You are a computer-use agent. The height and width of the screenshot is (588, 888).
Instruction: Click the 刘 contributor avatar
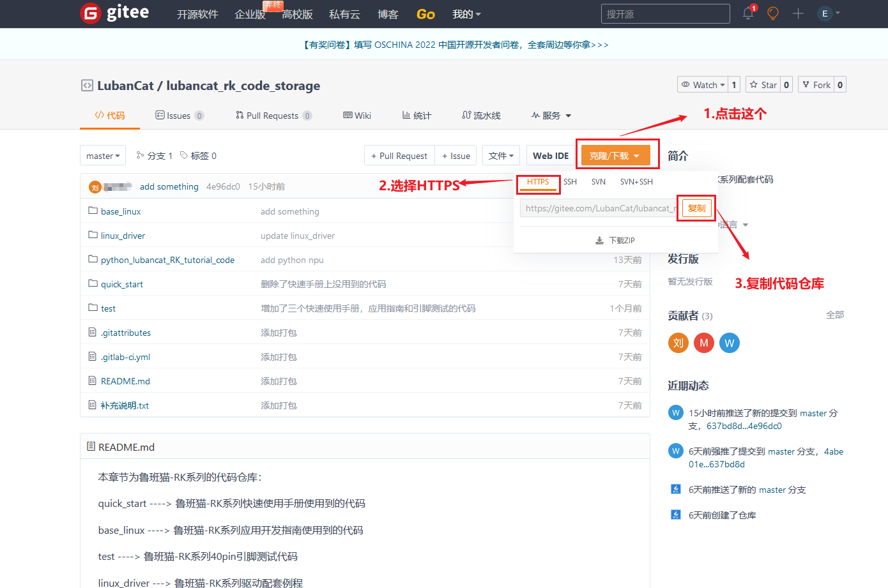pyautogui.click(x=678, y=343)
